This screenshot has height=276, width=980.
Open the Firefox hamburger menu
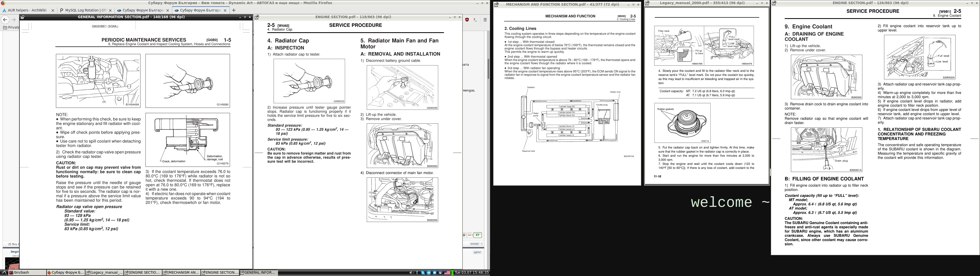pyautogui.click(x=485, y=20)
